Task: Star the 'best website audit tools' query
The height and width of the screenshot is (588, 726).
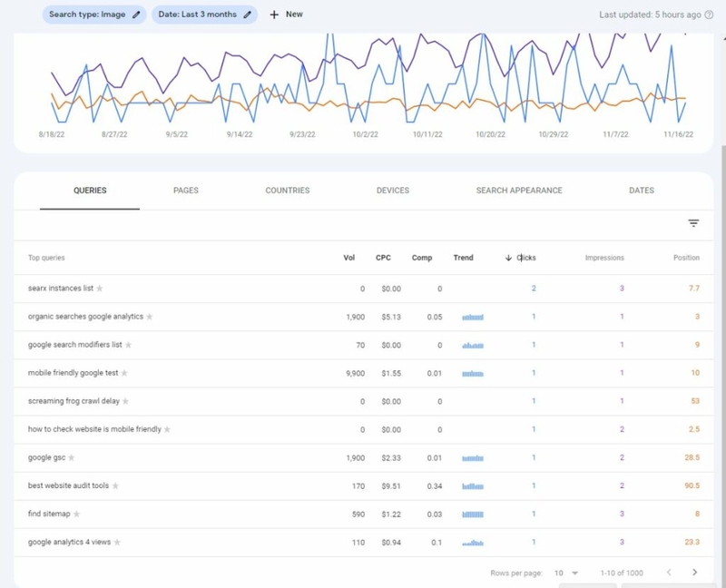Action: (115, 485)
